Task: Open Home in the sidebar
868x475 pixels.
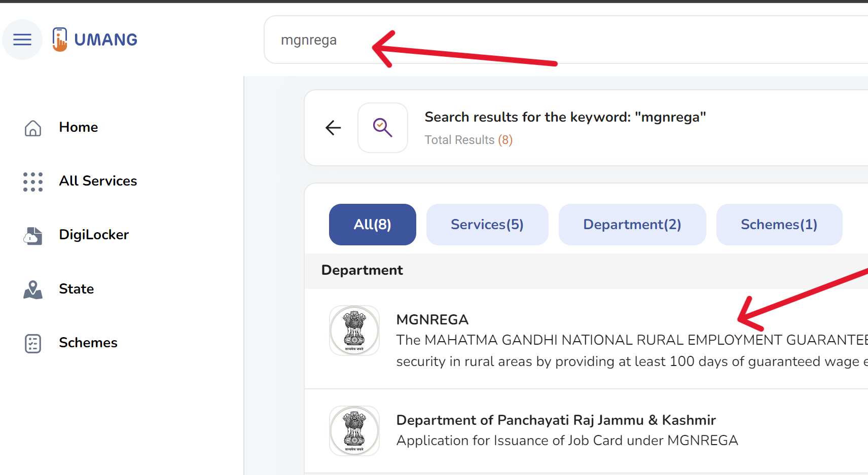Action: pos(79,127)
